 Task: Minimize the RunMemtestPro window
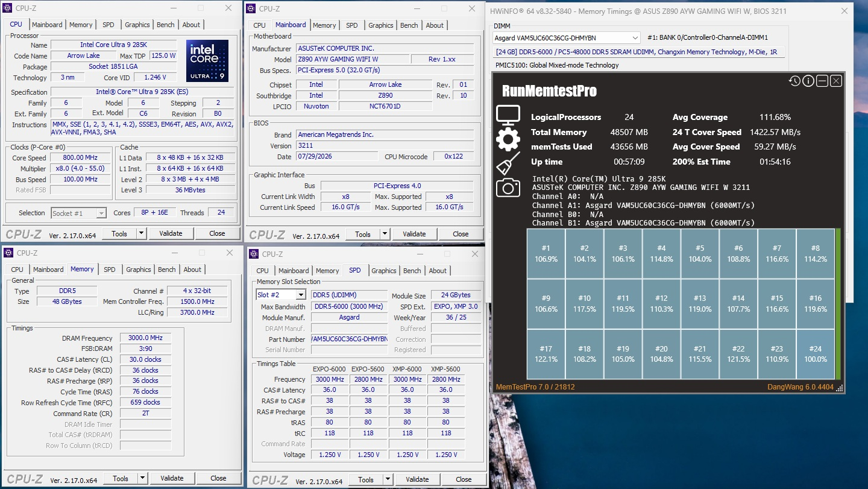pyautogui.click(x=822, y=81)
